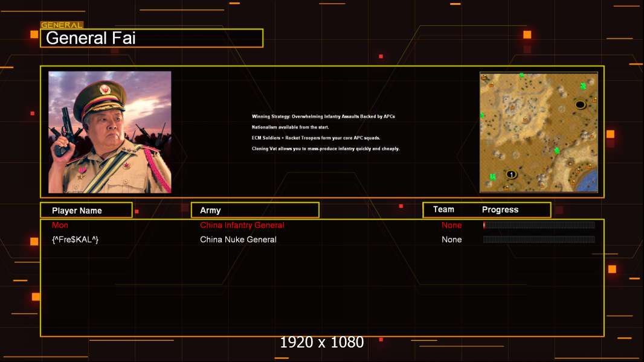Click the white "None" team value for {^Fre$KAL^}
The image size is (644, 362).
tap(451, 240)
